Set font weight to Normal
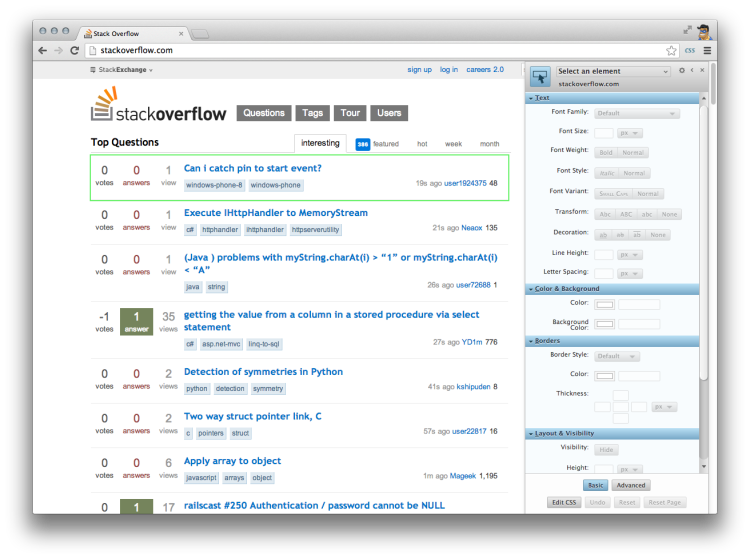The height and width of the screenshot is (559, 750). coord(633,153)
